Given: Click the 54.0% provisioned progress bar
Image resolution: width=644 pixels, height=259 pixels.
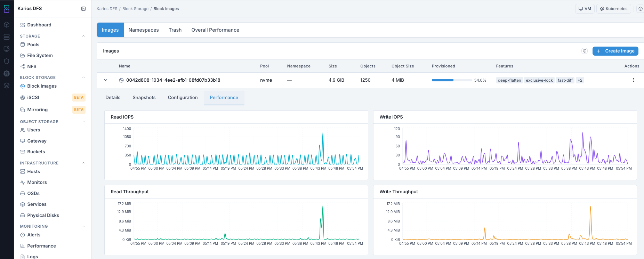Looking at the screenshot, I should click(x=452, y=80).
